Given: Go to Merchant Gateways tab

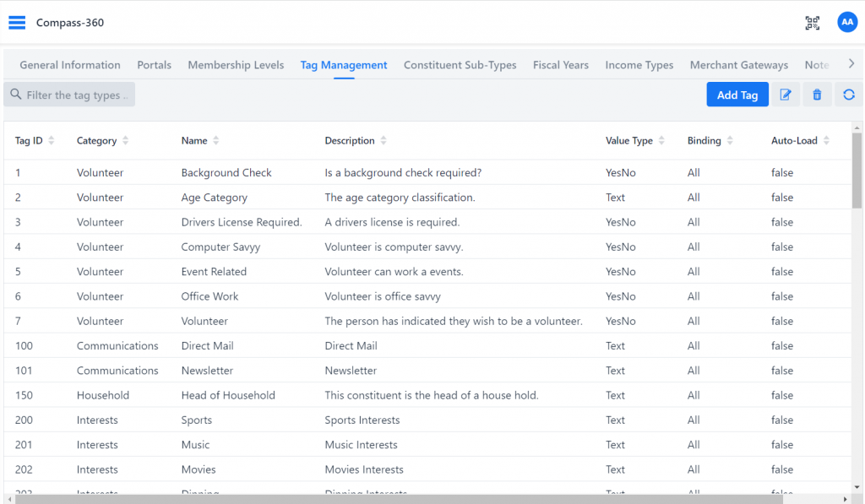Looking at the screenshot, I should (x=738, y=65).
